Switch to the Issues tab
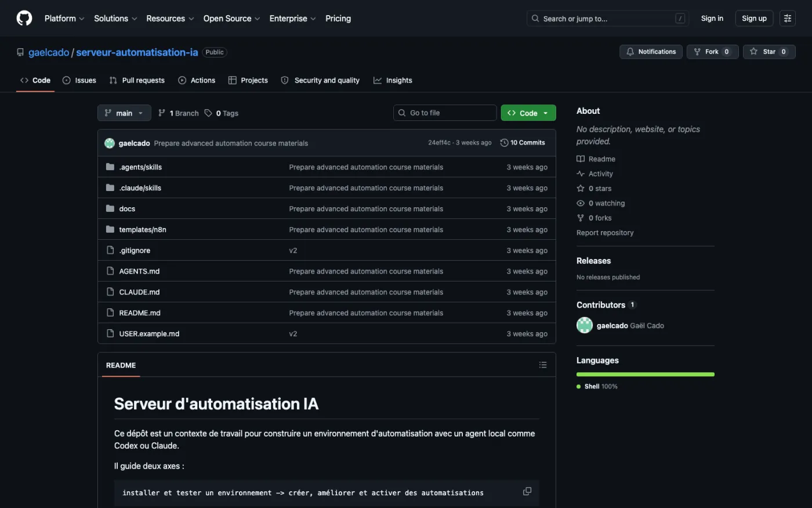Screen dimensions: 812x508 pyautogui.click(x=79, y=80)
